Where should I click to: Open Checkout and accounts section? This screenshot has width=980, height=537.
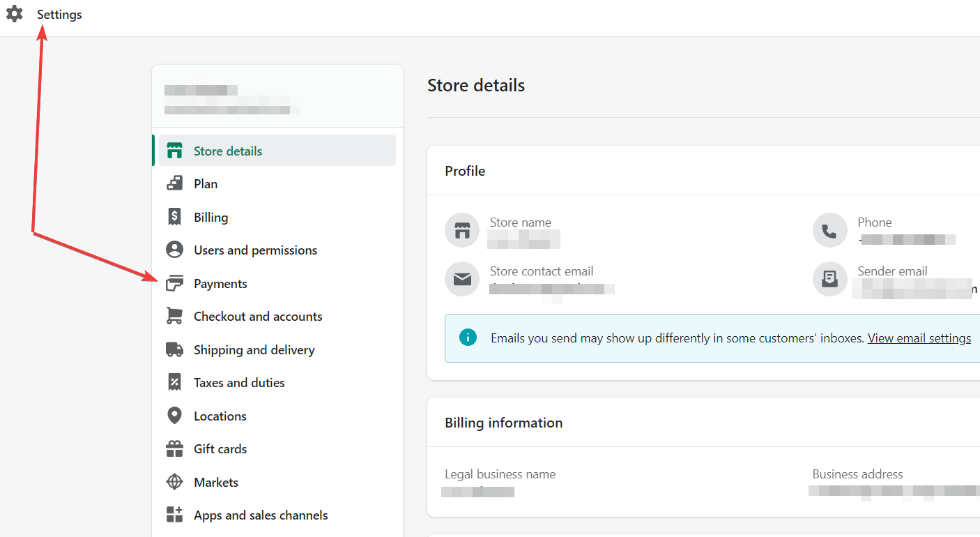point(258,316)
